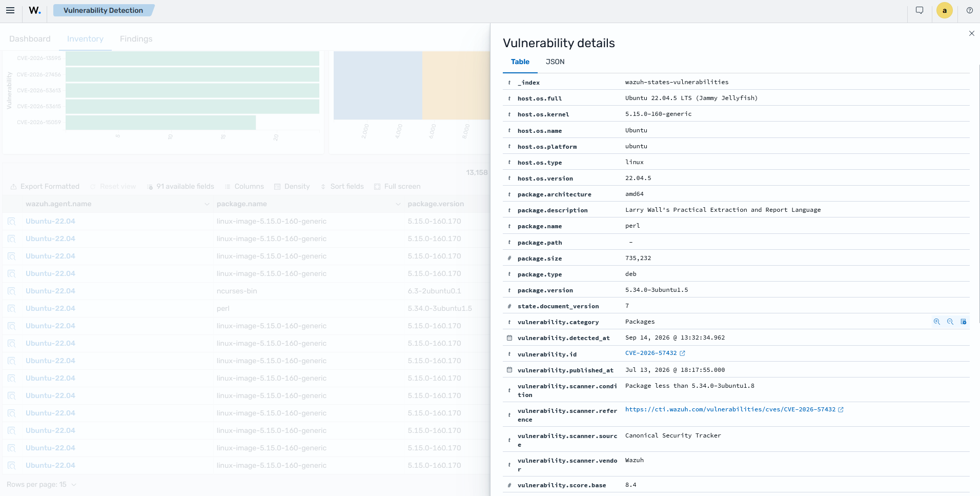Click the Wazuh W. logo

[x=35, y=10]
